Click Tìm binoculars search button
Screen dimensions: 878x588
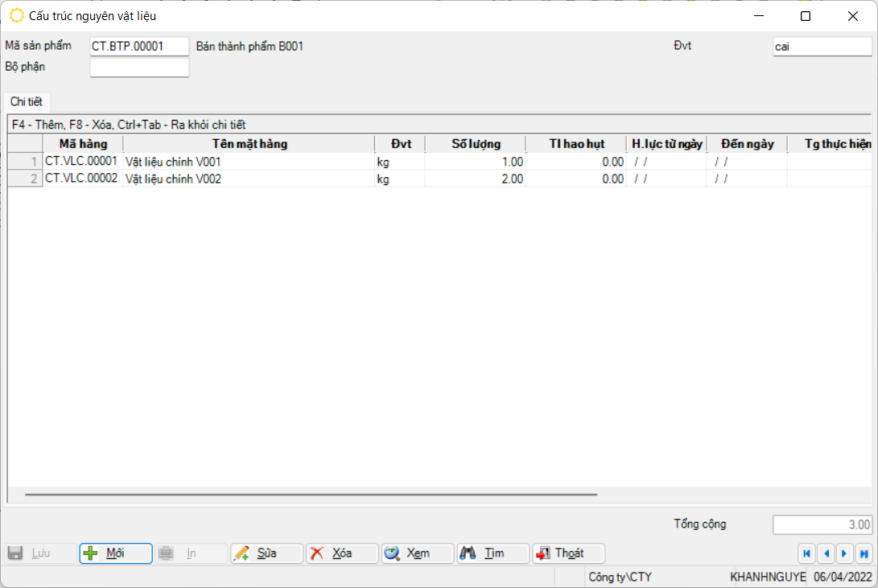(493, 553)
